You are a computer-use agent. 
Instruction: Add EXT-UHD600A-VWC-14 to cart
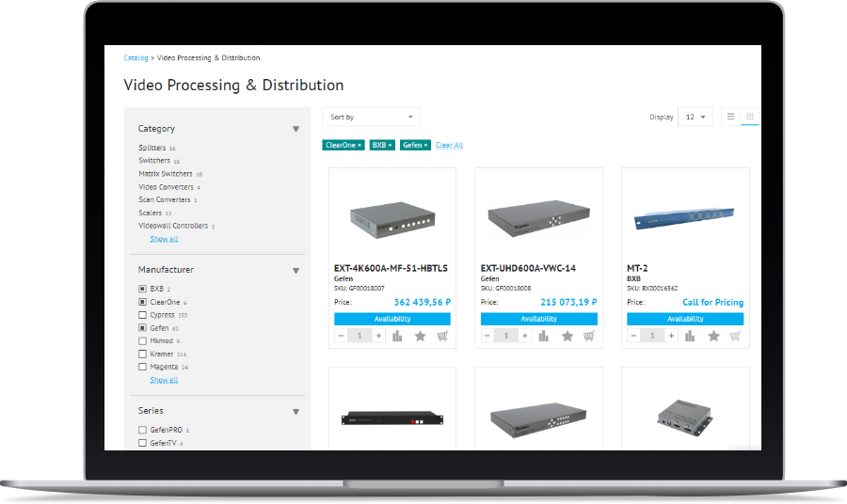[589, 337]
